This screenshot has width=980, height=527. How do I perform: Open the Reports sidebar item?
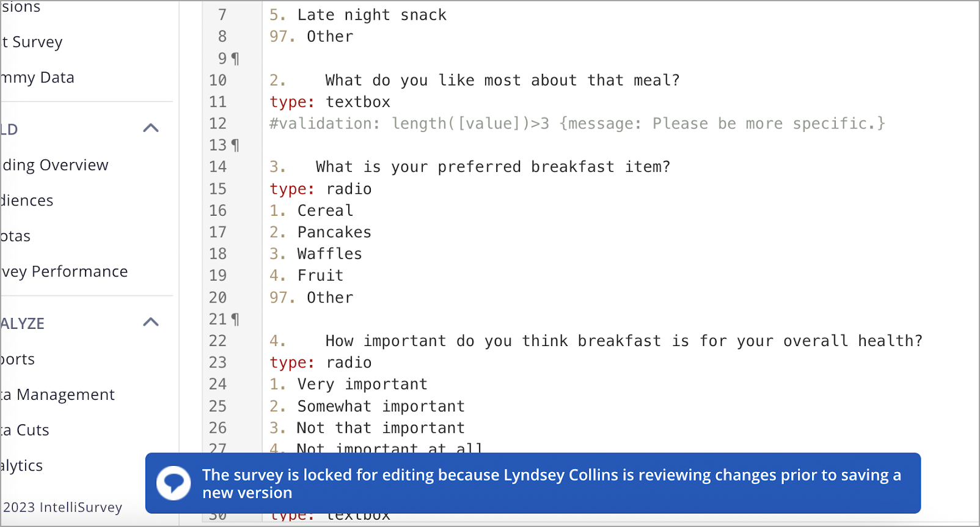click(18, 359)
